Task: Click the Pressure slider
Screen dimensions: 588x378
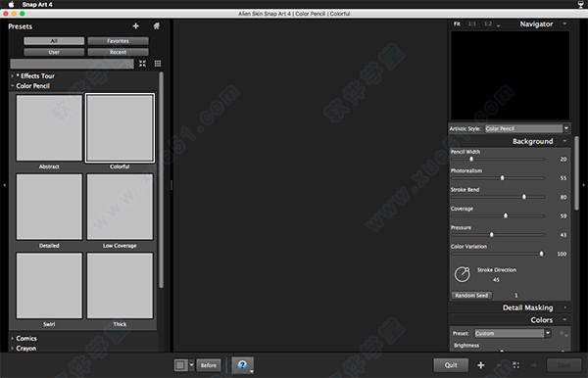Action: pyautogui.click(x=498, y=235)
